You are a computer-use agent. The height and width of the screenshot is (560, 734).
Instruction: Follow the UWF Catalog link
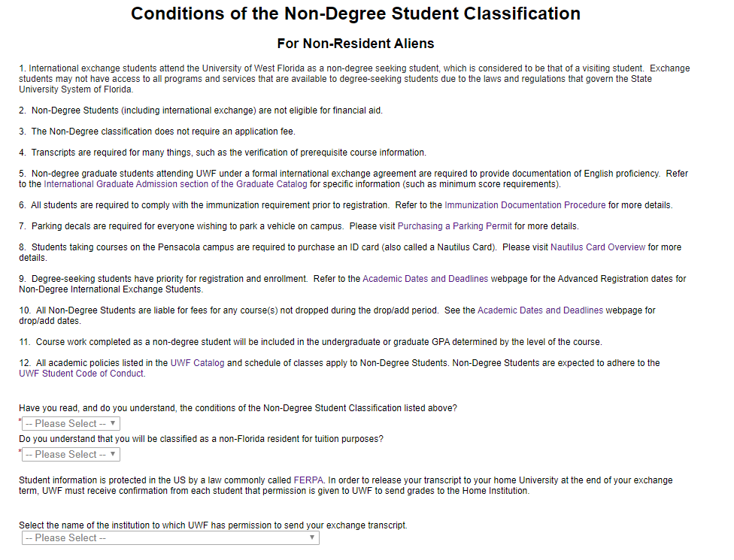(198, 364)
